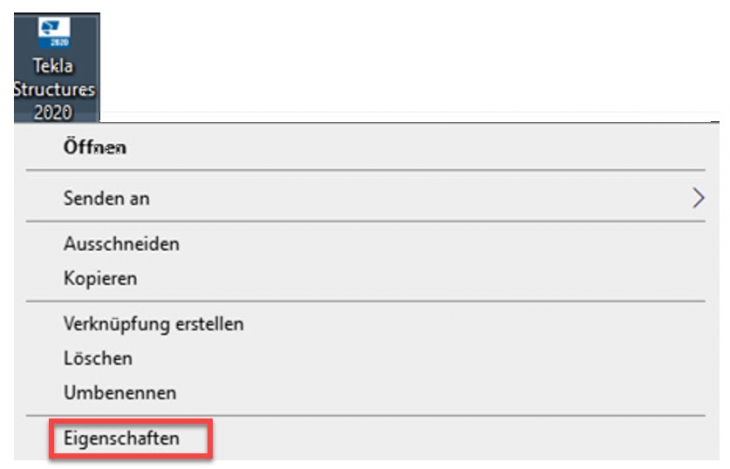Click Verknüpfung erstellen menu entry

click(x=365, y=324)
